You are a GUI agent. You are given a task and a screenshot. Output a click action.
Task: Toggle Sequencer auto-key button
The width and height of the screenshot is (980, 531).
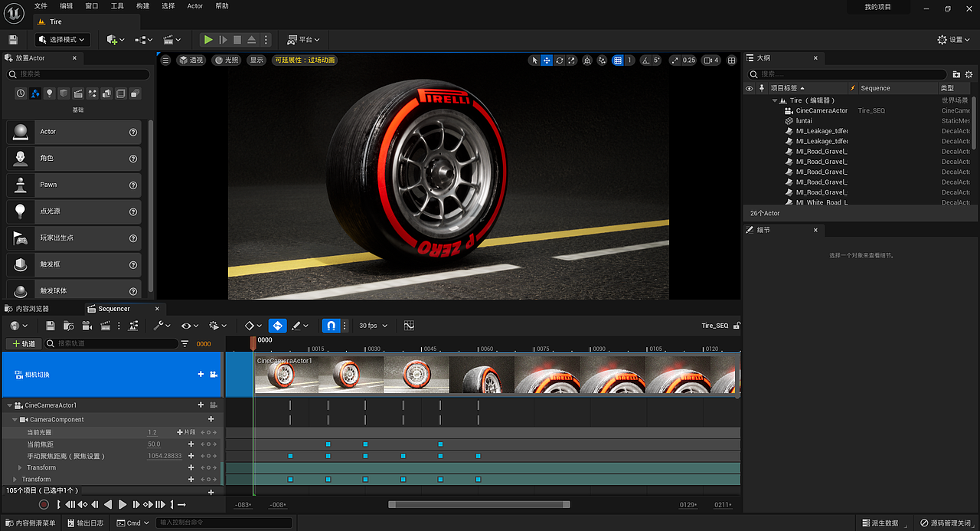coord(278,326)
